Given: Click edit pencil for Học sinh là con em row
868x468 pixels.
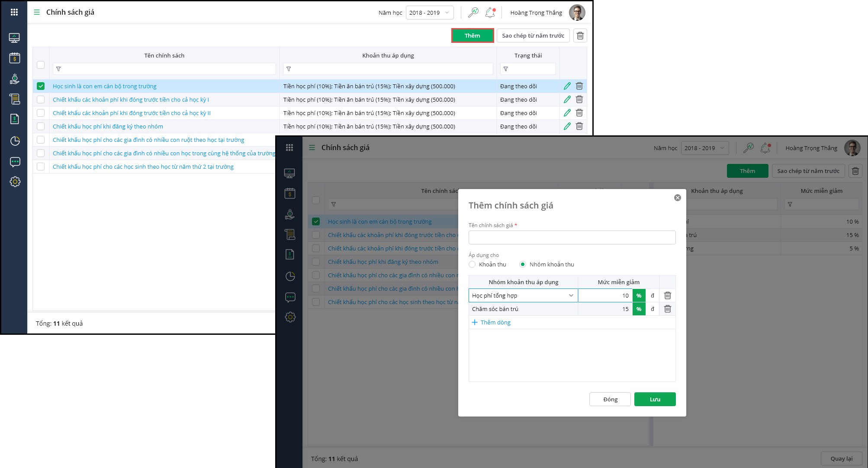Looking at the screenshot, I should [x=567, y=86].
